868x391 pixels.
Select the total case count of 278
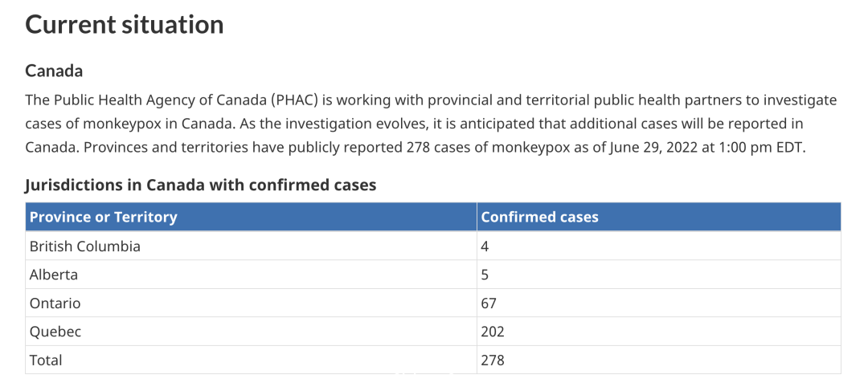click(493, 360)
